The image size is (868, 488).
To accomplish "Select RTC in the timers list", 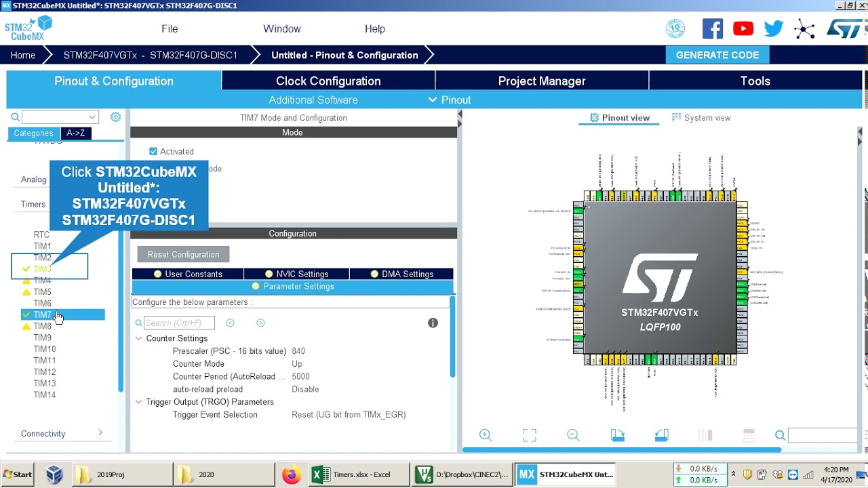I will [x=41, y=235].
